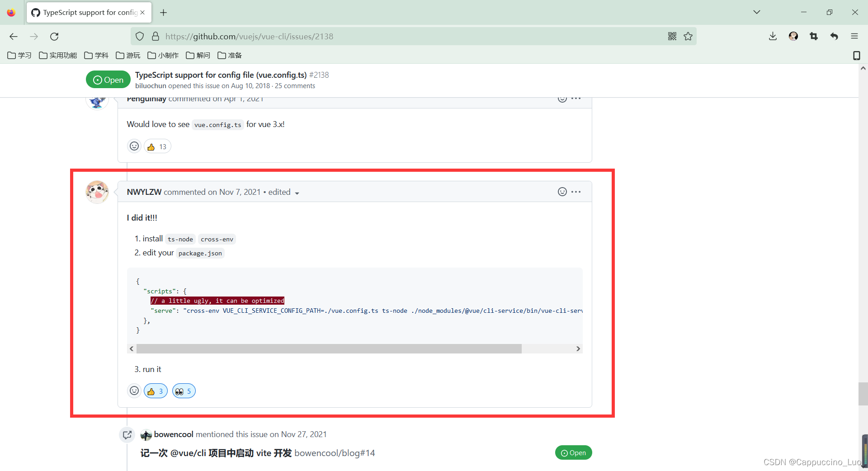The height and width of the screenshot is (471, 868).
Task: Open a new browser tab
Action: pos(164,13)
